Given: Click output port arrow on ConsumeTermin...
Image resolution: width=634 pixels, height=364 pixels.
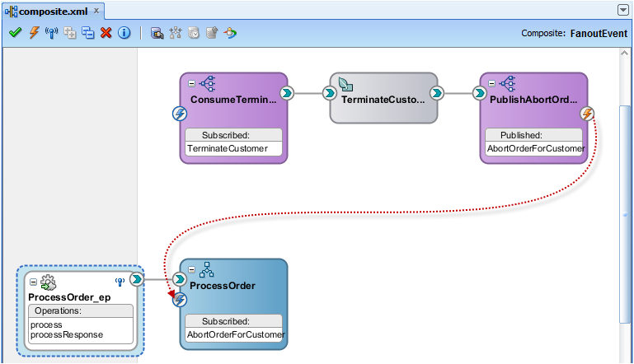Looking at the screenshot, I should 287,93.
